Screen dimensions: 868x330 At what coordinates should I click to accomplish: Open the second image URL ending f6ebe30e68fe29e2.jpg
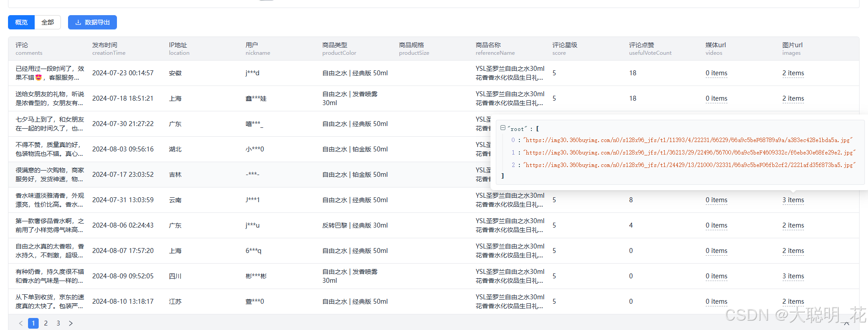point(689,152)
